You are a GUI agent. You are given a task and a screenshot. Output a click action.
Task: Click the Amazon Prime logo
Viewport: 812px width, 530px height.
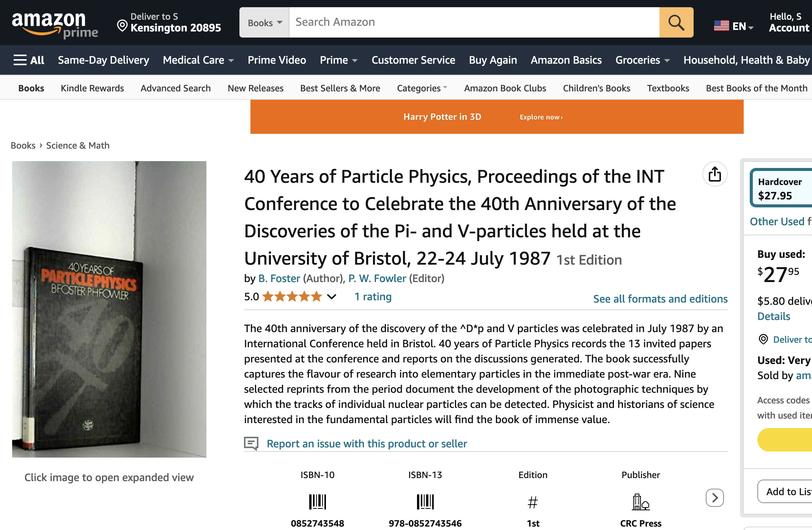(55, 25)
